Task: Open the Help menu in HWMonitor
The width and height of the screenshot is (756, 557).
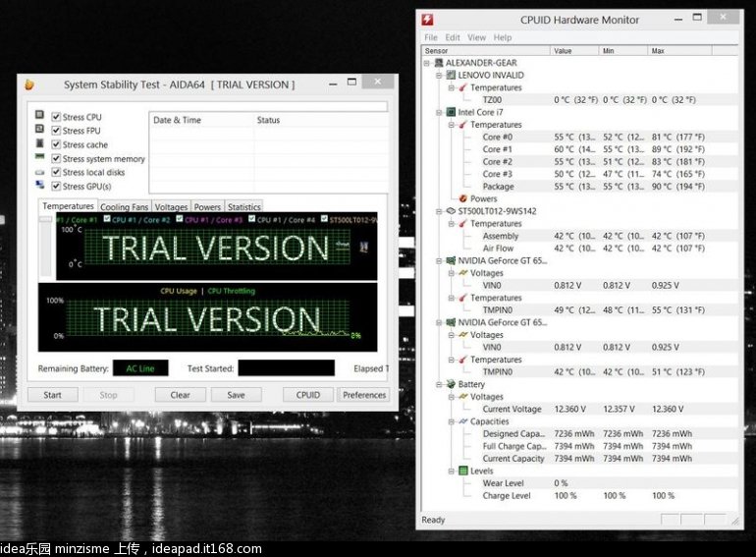Action: pos(503,37)
